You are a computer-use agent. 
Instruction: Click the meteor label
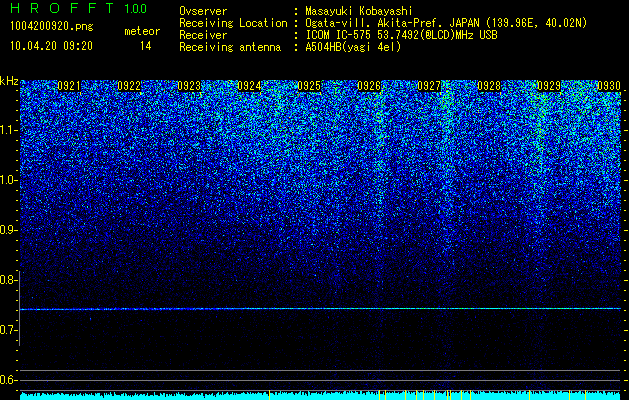coord(142,31)
